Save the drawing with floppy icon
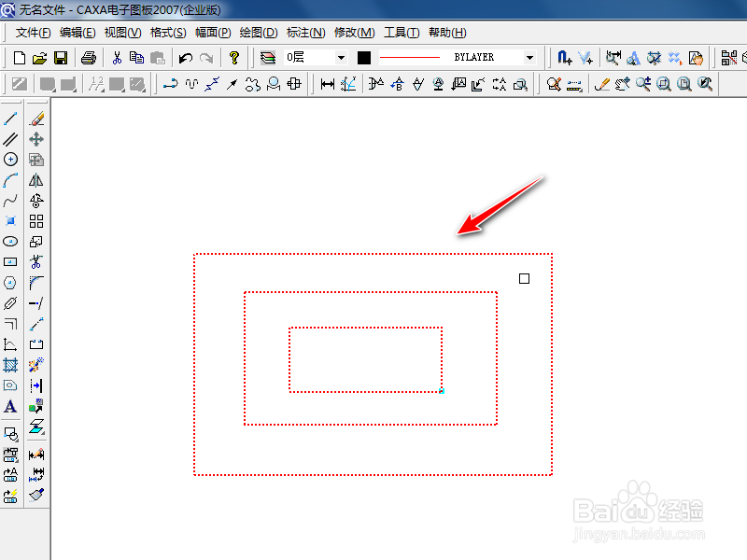This screenshot has height=560, width=747. click(x=61, y=58)
